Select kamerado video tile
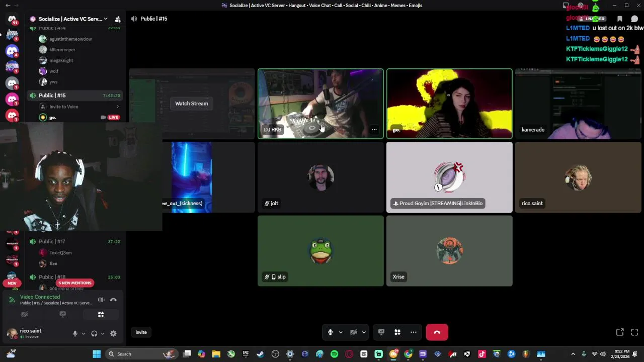The height and width of the screenshot is (362, 644). (578, 104)
